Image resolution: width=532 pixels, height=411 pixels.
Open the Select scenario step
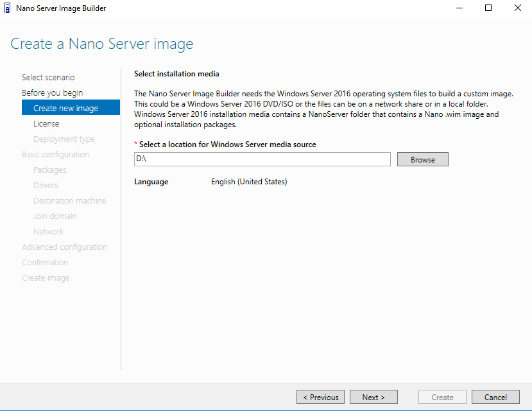[48, 77]
